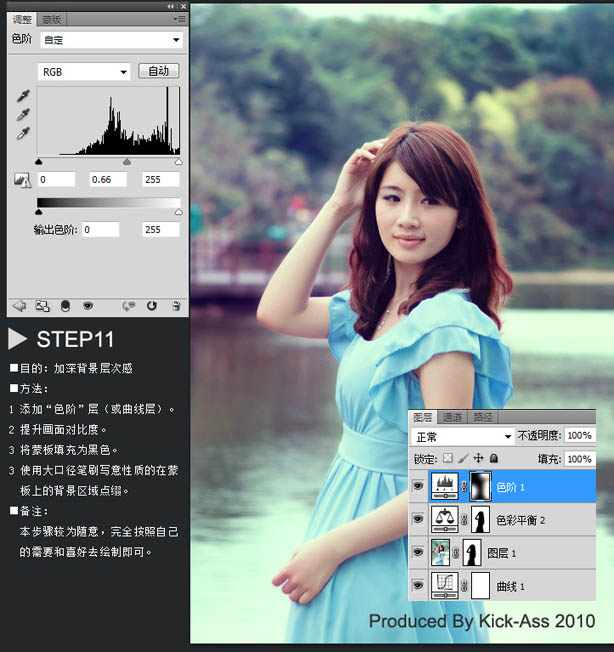Switch to the 蒙板 tab
This screenshot has width=614, height=652.
pyautogui.click(x=52, y=19)
